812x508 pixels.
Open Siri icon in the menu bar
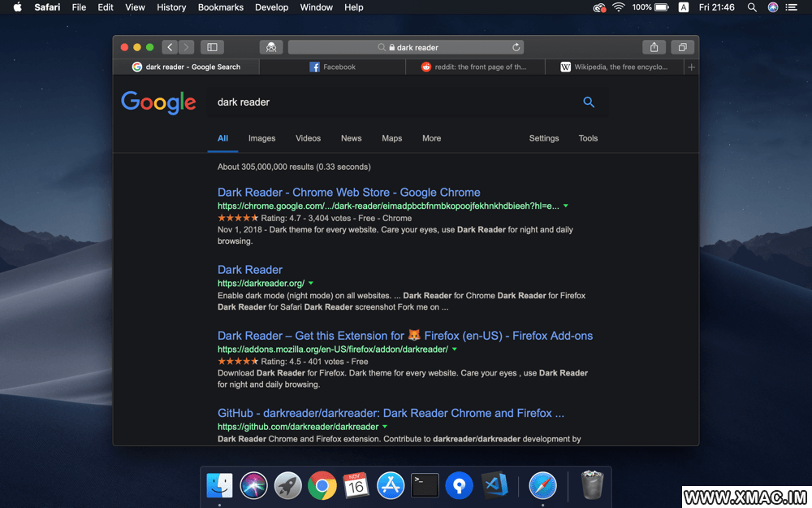point(773,7)
